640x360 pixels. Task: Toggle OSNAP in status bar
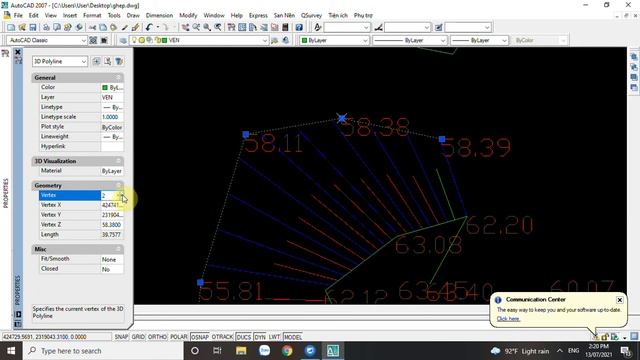tap(200, 337)
